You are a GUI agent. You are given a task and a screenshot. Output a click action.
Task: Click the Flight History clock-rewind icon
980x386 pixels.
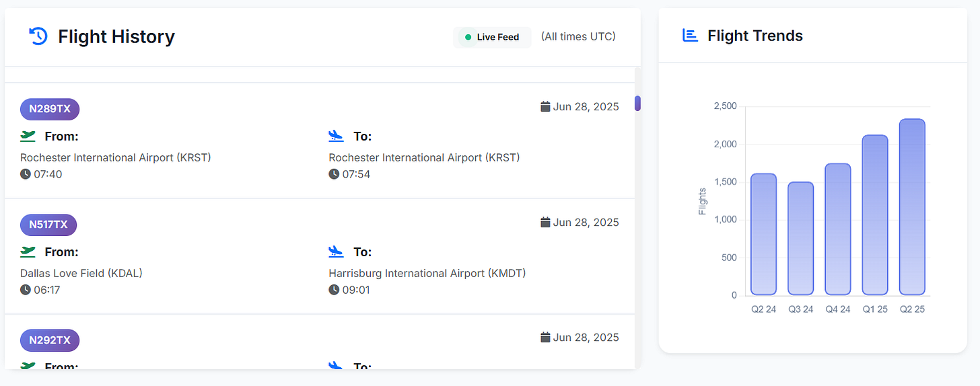point(38,36)
